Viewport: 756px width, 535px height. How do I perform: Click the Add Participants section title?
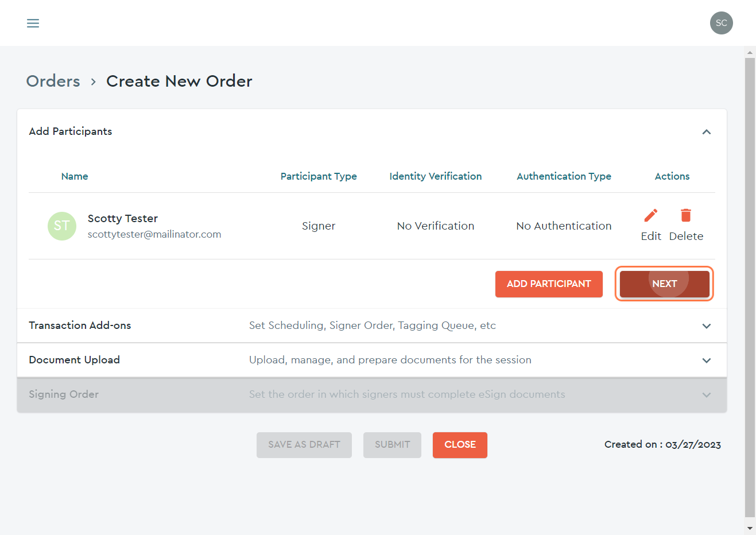[71, 131]
